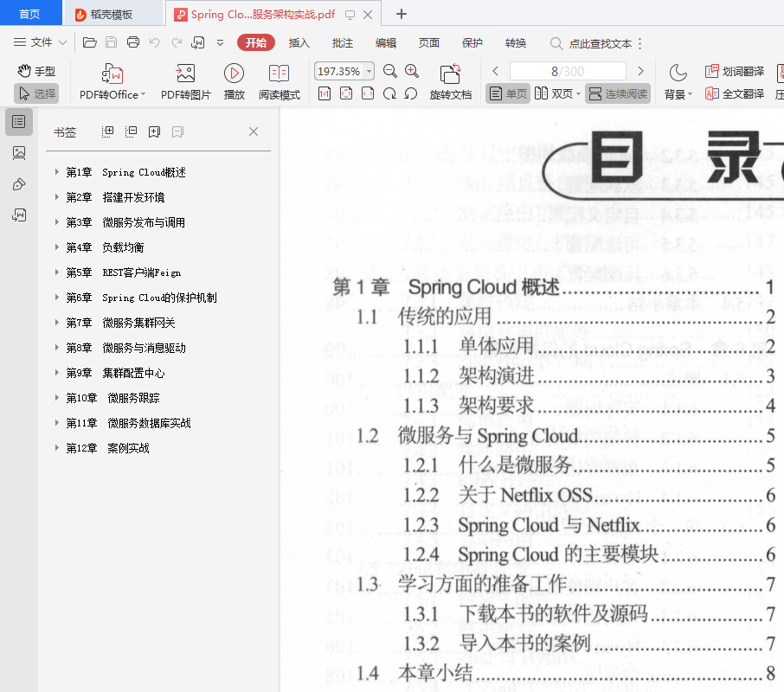Click the 点此查找文本 search box
Image resolution: width=784 pixels, height=692 pixels.
591,43
